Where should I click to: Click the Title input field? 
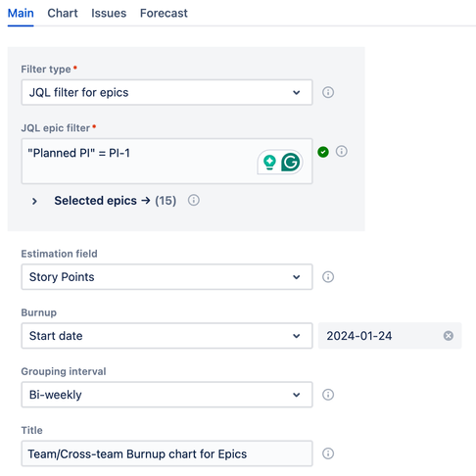[x=167, y=453]
